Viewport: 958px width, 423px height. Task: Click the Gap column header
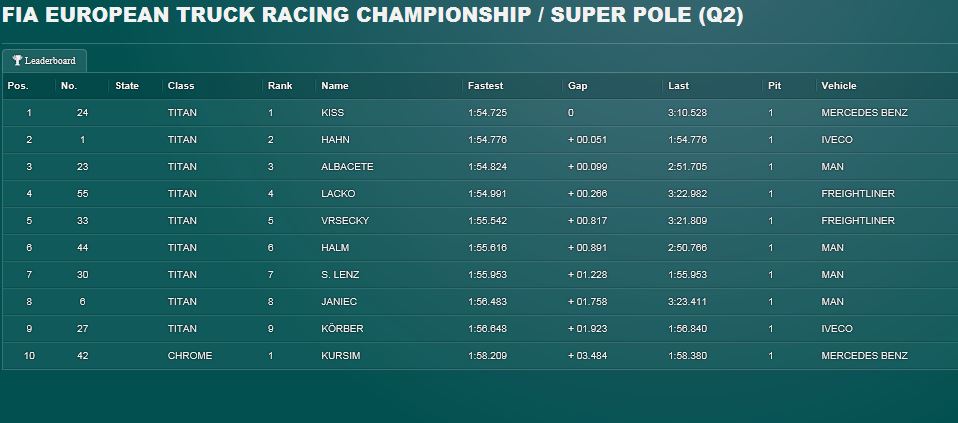(x=577, y=86)
